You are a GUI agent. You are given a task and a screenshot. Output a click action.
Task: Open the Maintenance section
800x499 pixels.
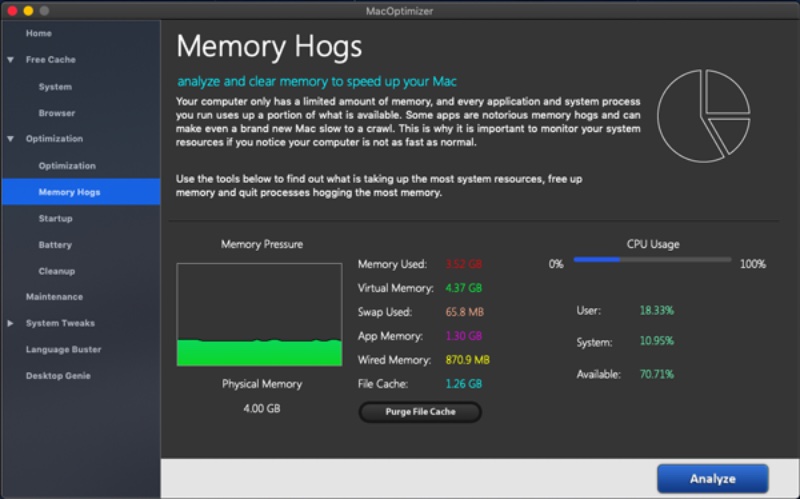coord(54,297)
